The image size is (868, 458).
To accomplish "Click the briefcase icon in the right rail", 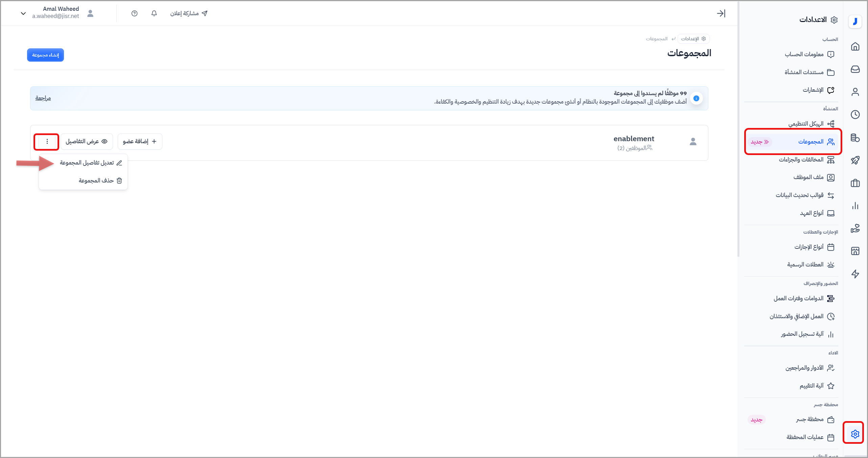I will [855, 183].
